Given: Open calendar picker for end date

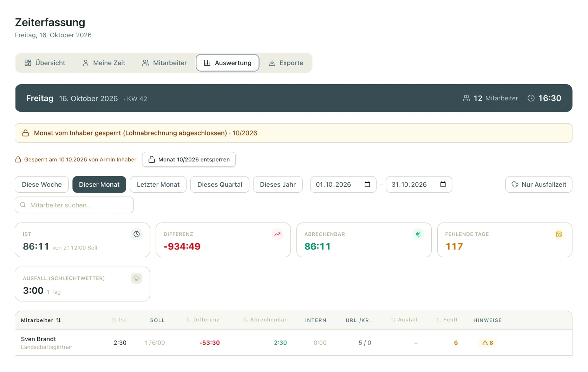Looking at the screenshot, I should point(443,185).
